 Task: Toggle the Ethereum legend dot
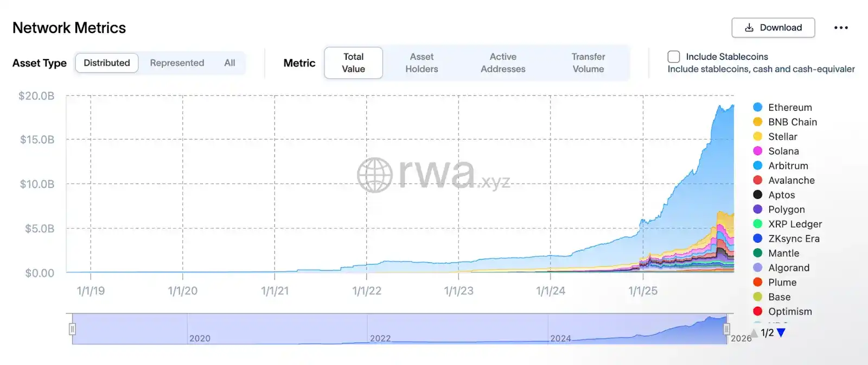(758, 107)
